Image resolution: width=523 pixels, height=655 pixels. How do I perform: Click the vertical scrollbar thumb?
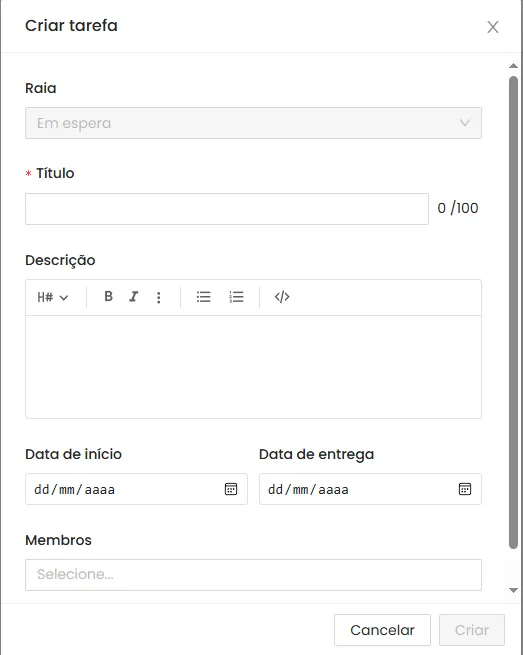coord(513,312)
